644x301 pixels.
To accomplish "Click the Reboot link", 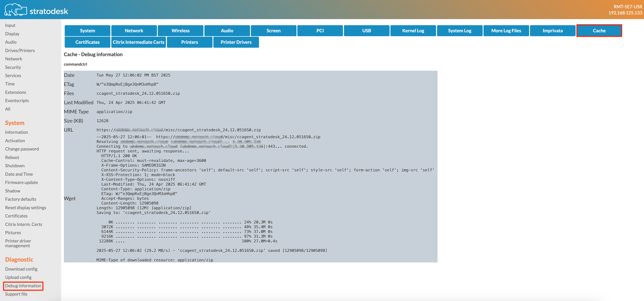I will click(12, 157).
